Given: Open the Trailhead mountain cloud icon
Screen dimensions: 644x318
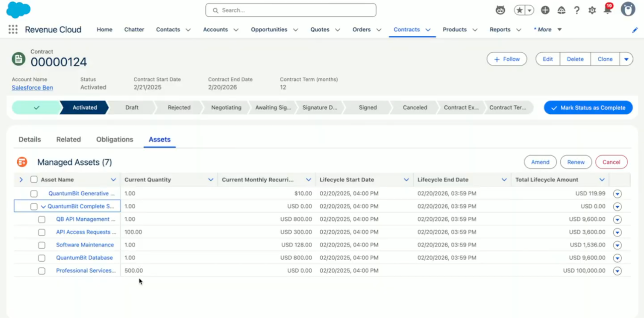Looking at the screenshot, I should tap(561, 10).
